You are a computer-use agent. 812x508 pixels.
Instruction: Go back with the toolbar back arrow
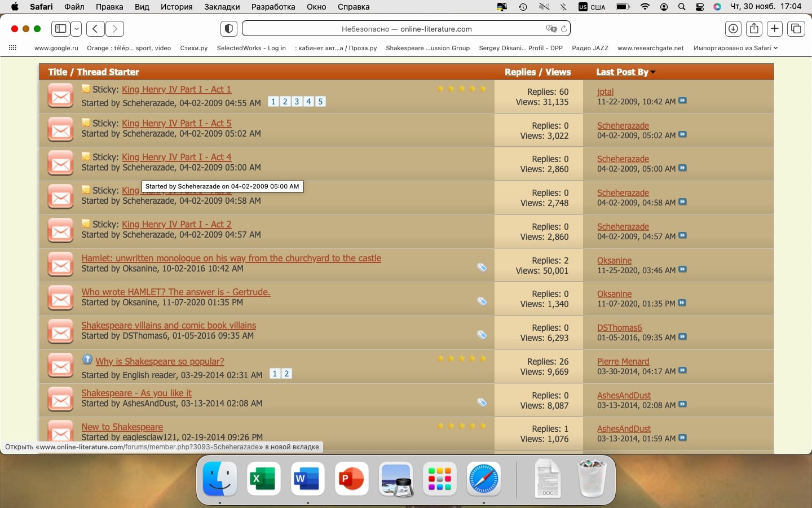95,29
